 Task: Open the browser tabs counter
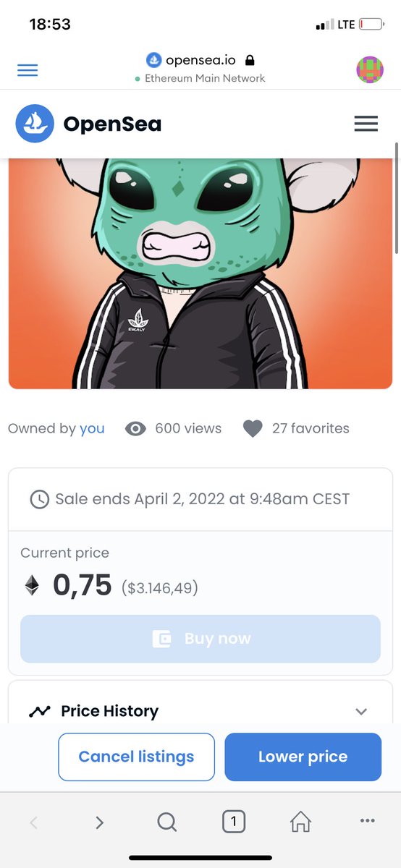coord(233,821)
